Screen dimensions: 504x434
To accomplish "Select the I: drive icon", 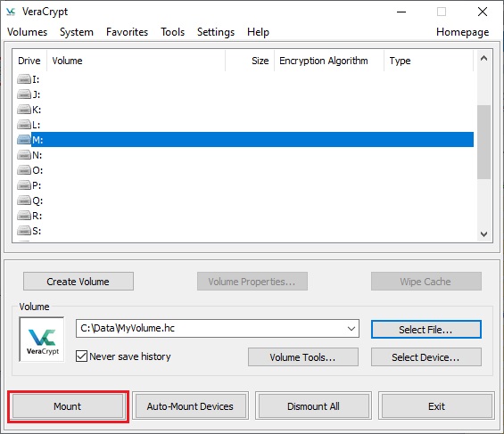I will [x=24, y=79].
